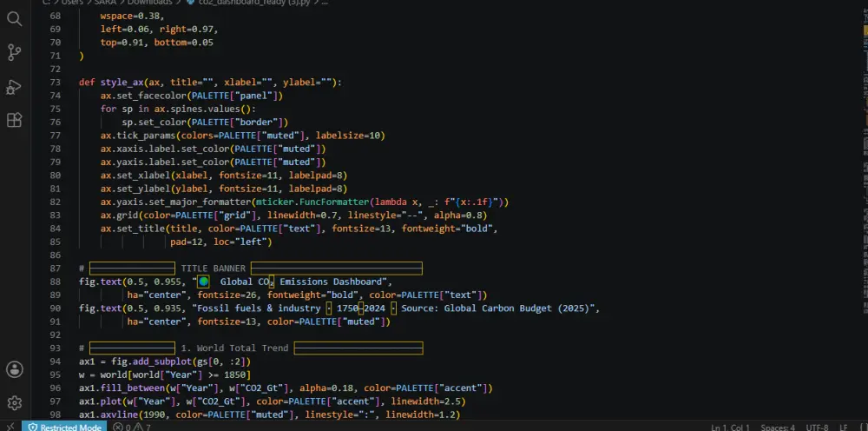868x431 pixels.
Task: Click 'w = world[world["Year"] >= 1850]' line
Action: [164, 375]
